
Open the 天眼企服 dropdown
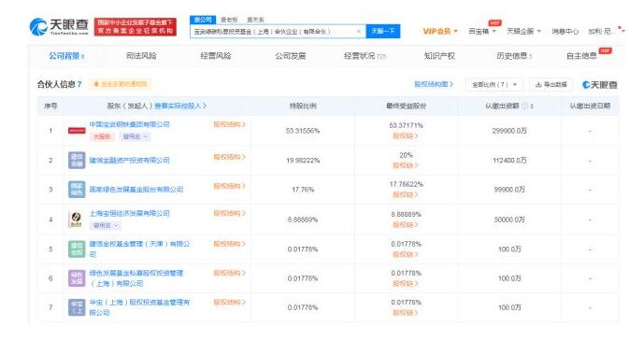tap(523, 31)
